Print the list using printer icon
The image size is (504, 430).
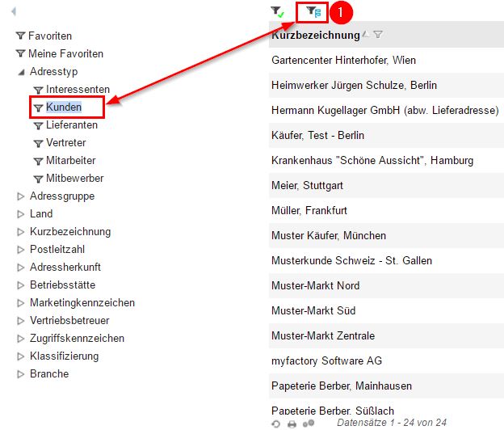(292, 424)
